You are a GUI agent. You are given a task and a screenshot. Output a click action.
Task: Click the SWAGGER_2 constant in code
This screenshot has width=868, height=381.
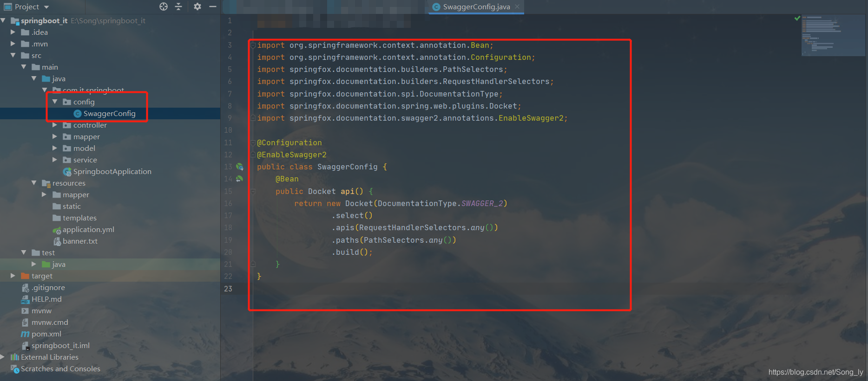[482, 203]
